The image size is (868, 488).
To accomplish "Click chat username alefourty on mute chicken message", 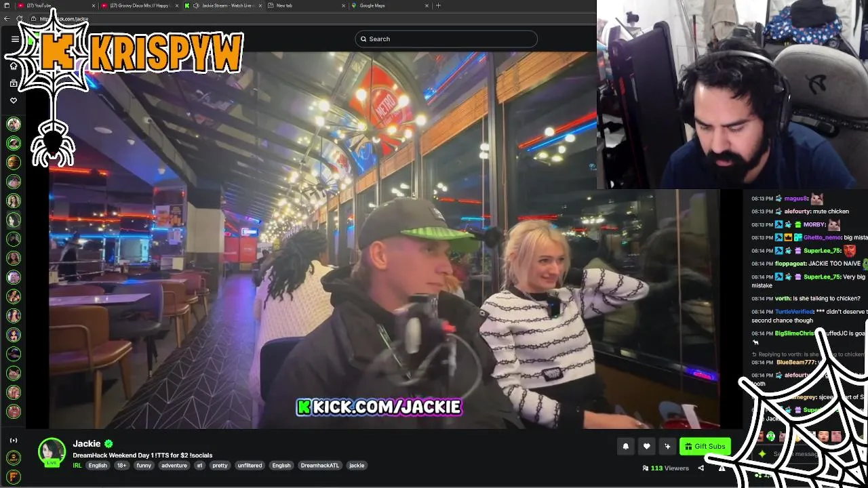I will pos(797,211).
